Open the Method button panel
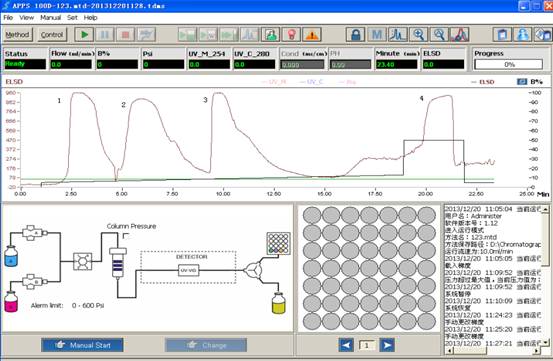 (17, 35)
